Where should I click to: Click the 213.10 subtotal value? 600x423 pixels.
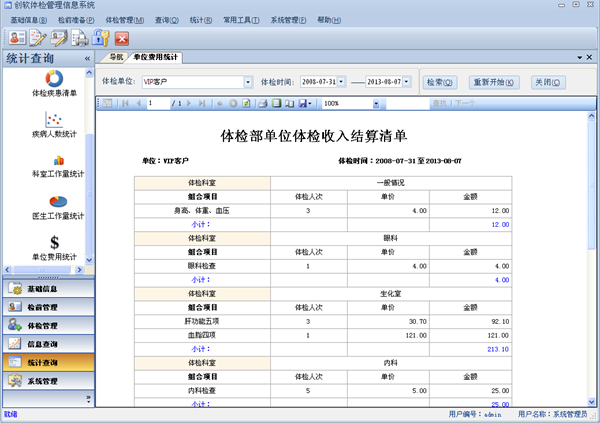(498, 349)
